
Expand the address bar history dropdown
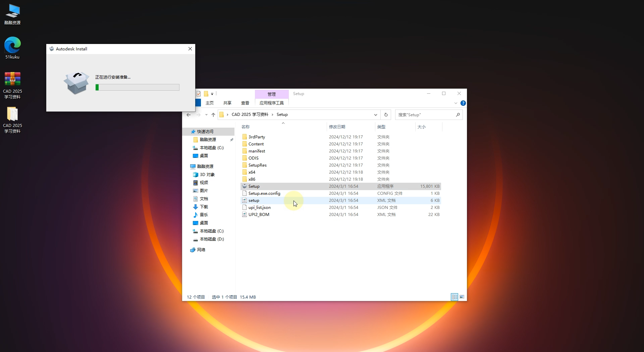pyautogui.click(x=375, y=115)
